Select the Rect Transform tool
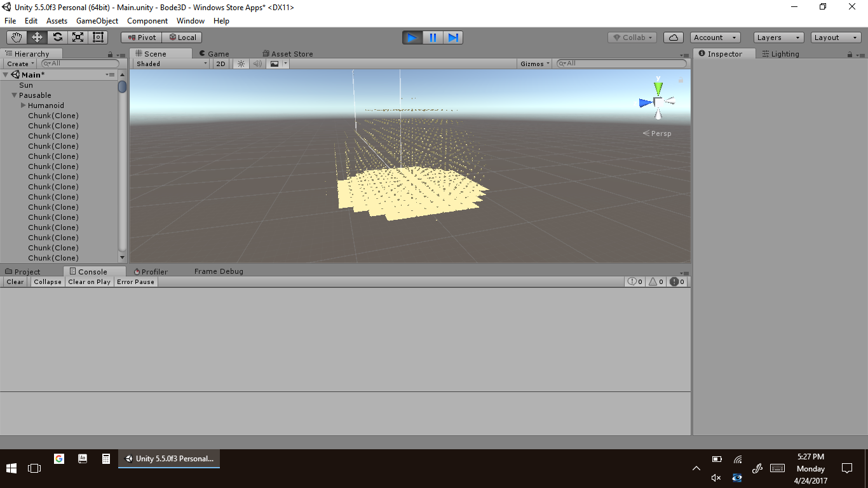 pyautogui.click(x=98, y=37)
